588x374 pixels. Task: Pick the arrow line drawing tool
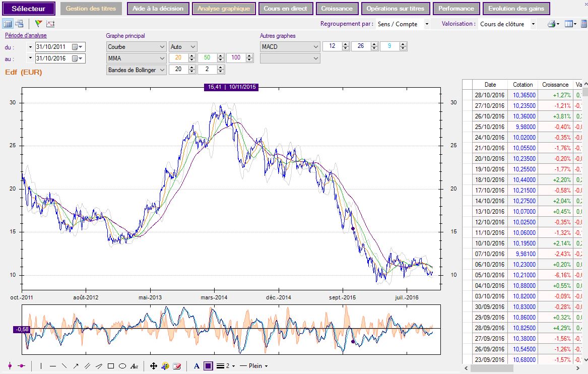tap(76, 366)
